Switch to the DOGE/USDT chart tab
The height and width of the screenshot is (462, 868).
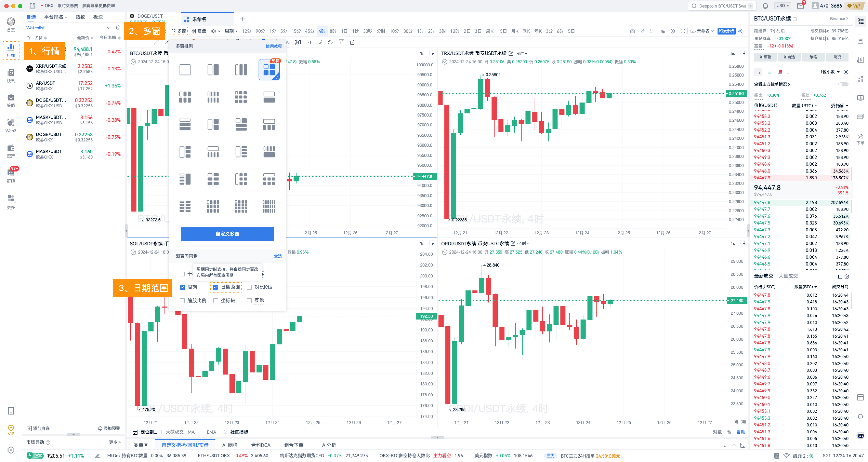click(150, 16)
